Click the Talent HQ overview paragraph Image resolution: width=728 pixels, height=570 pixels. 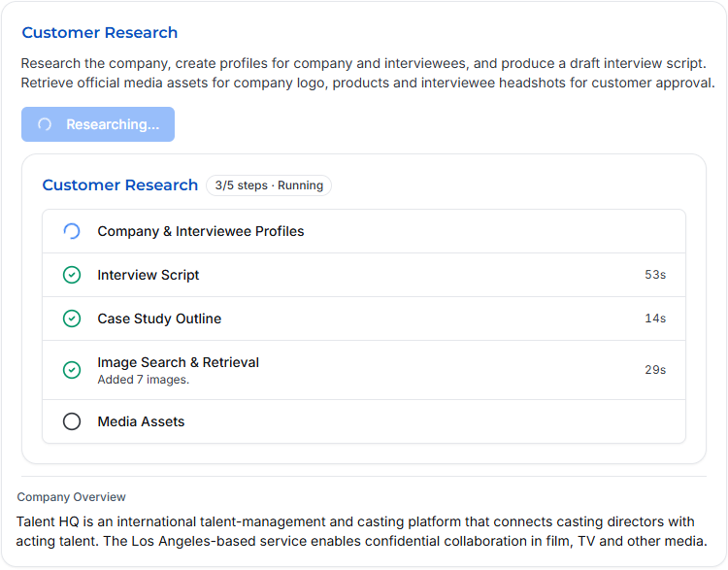tap(362, 531)
